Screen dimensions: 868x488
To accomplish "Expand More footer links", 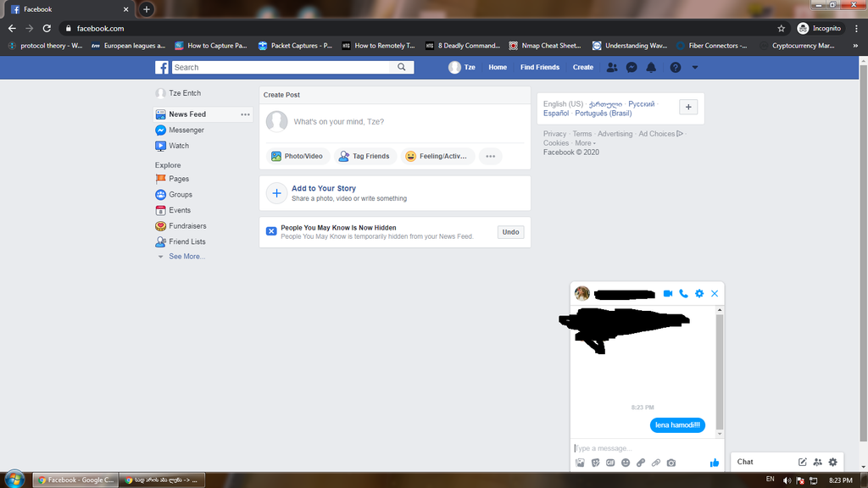I will [585, 142].
